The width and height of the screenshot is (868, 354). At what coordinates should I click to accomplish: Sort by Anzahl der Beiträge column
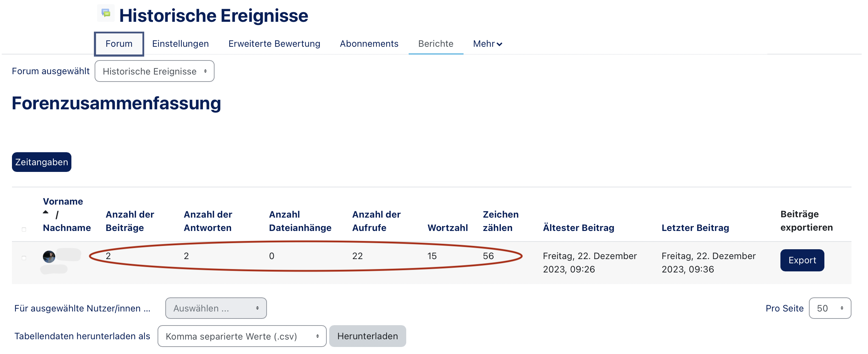tap(130, 221)
